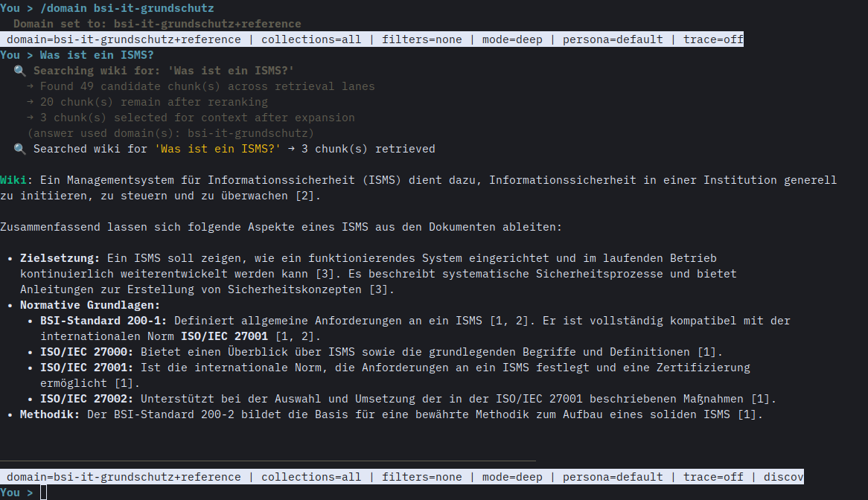Click '3 chunk(s) selected for context' line
868x500 pixels.
pyautogui.click(x=191, y=118)
